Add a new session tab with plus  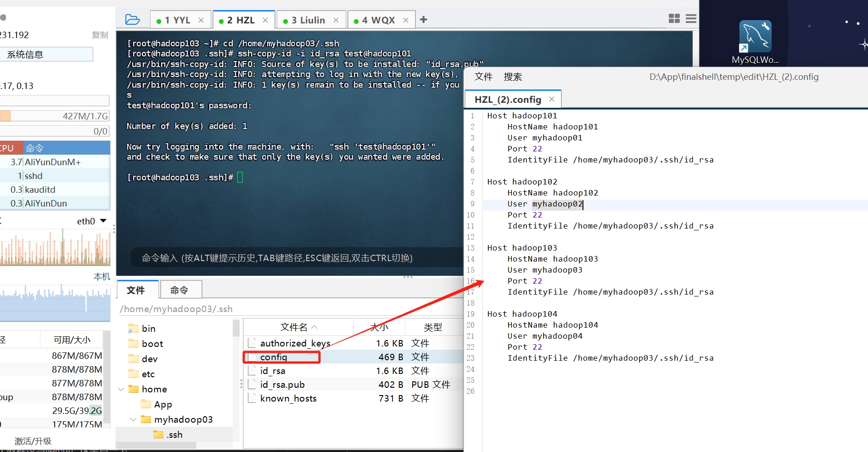click(x=424, y=20)
